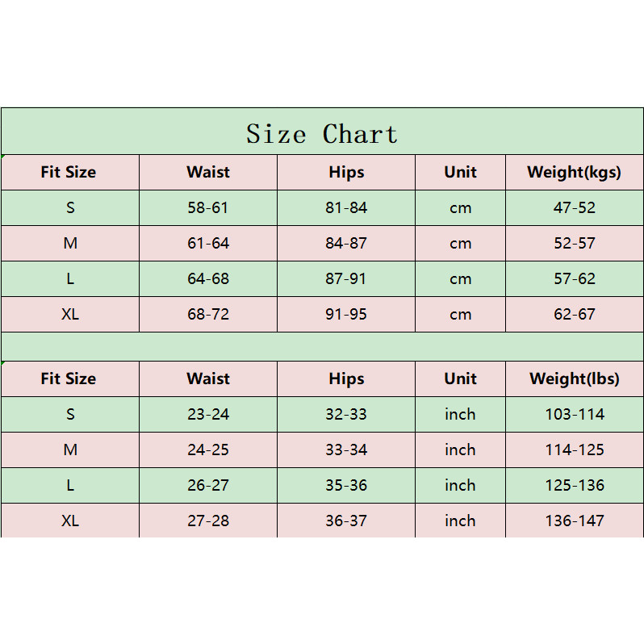The image size is (644, 644).
Task: Select the weight cell showing 47-52
Action: pos(575,207)
